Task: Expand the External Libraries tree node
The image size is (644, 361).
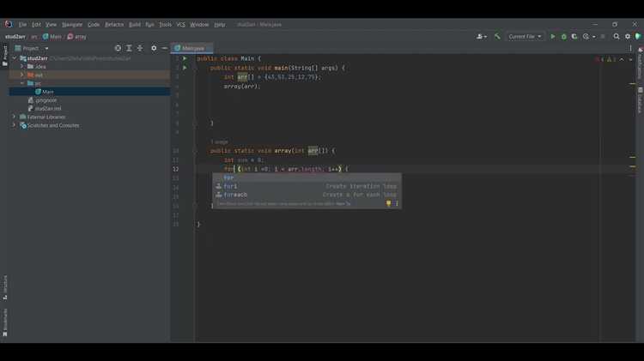Action: point(14,117)
